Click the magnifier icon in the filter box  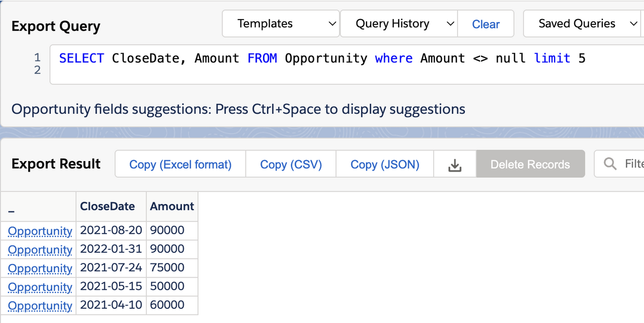[x=610, y=164]
